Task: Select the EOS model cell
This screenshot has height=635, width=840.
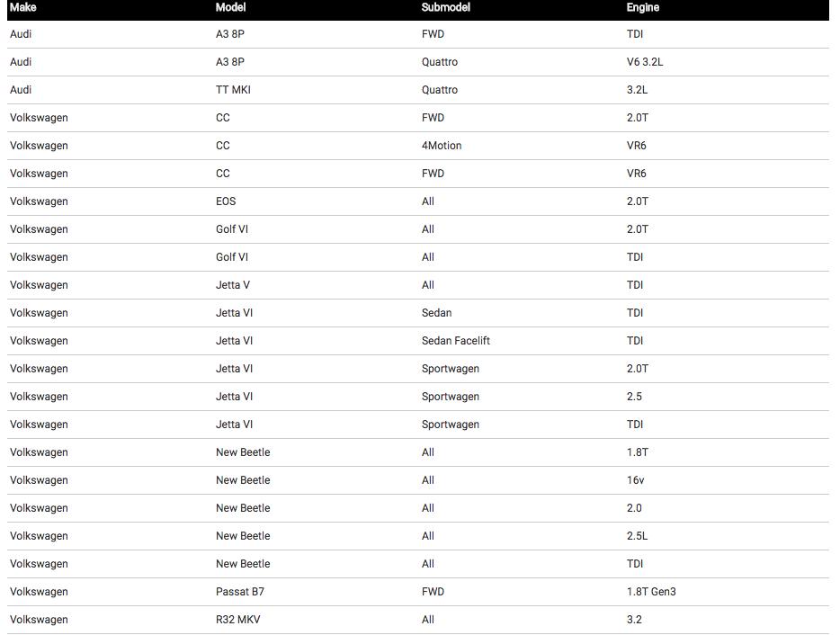Action: pyautogui.click(x=226, y=201)
